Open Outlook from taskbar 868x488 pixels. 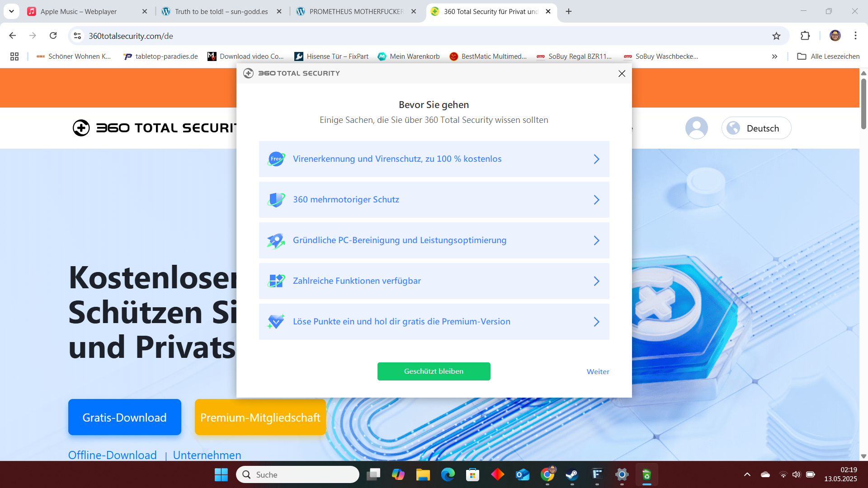(x=523, y=474)
